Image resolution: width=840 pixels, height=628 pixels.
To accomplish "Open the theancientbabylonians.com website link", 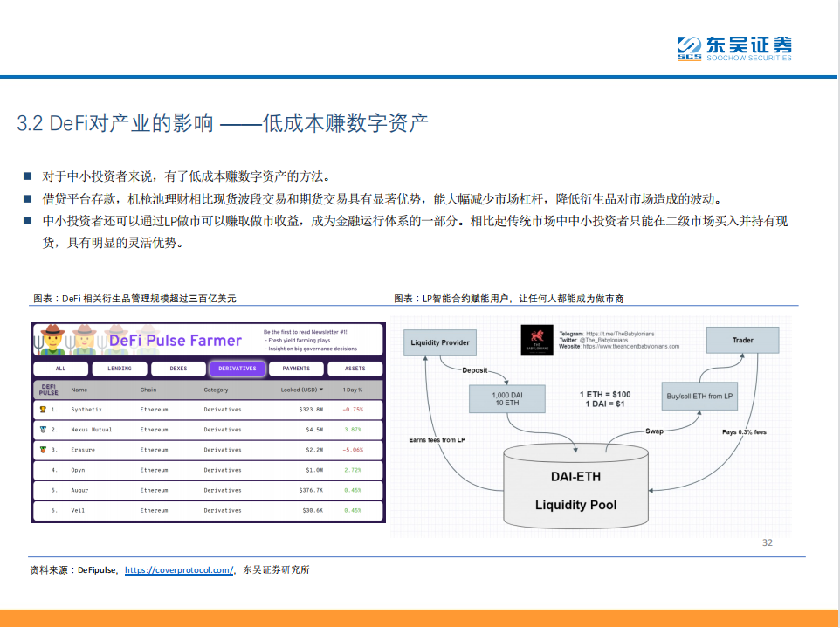I will pos(630,346).
